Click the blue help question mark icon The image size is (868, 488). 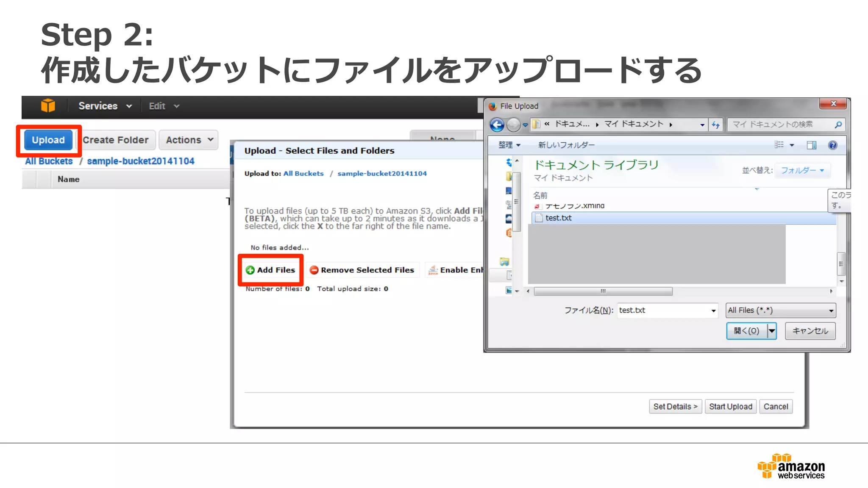coord(832,145)
